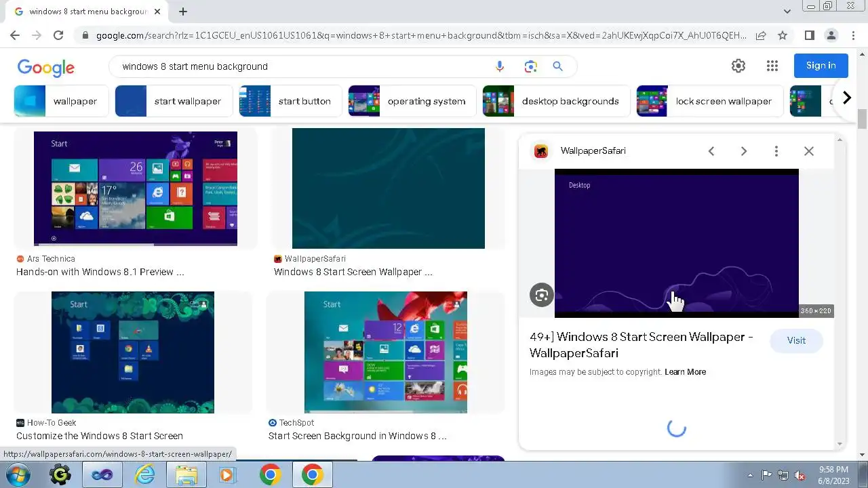Open 'Customize the Windows 8 Start Screen' link

(100, 436)
